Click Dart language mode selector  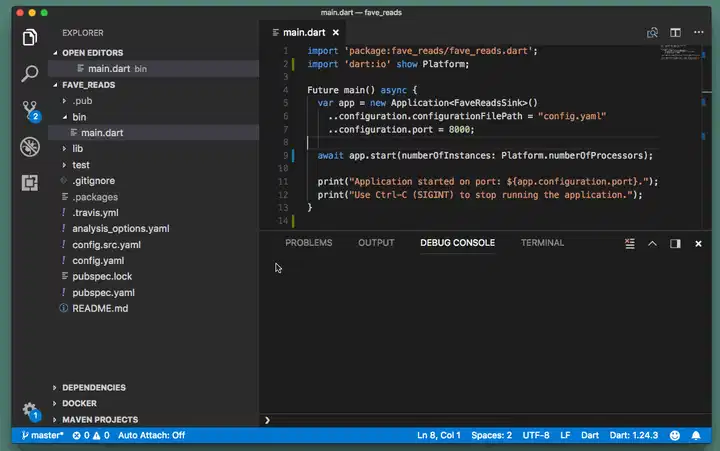(x=590, y=435)
